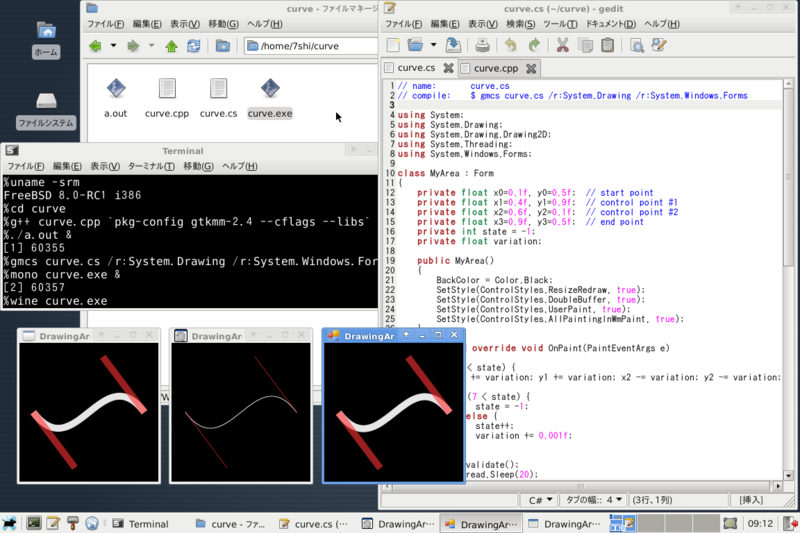Click the gedit vertical scrollbar up arrow
This screenshot has width=800, height=533.
pyautogui.click(x=788, y=83)
